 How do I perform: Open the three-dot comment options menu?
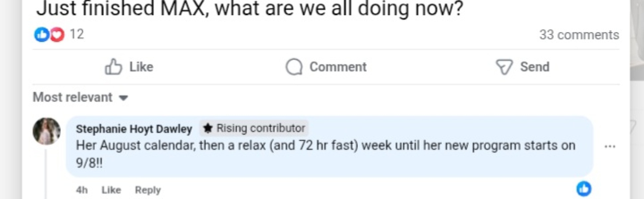tap(610, 146)
